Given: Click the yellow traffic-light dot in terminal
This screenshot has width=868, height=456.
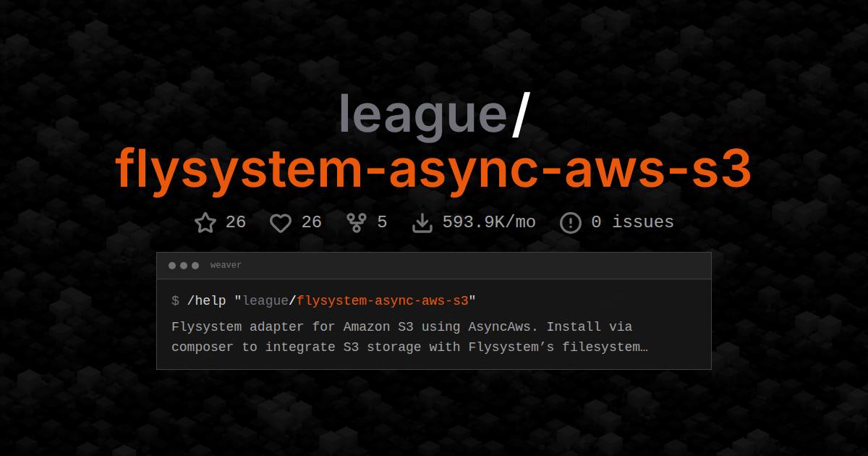Looking at the screenshot, I should [x=184, y=265].
